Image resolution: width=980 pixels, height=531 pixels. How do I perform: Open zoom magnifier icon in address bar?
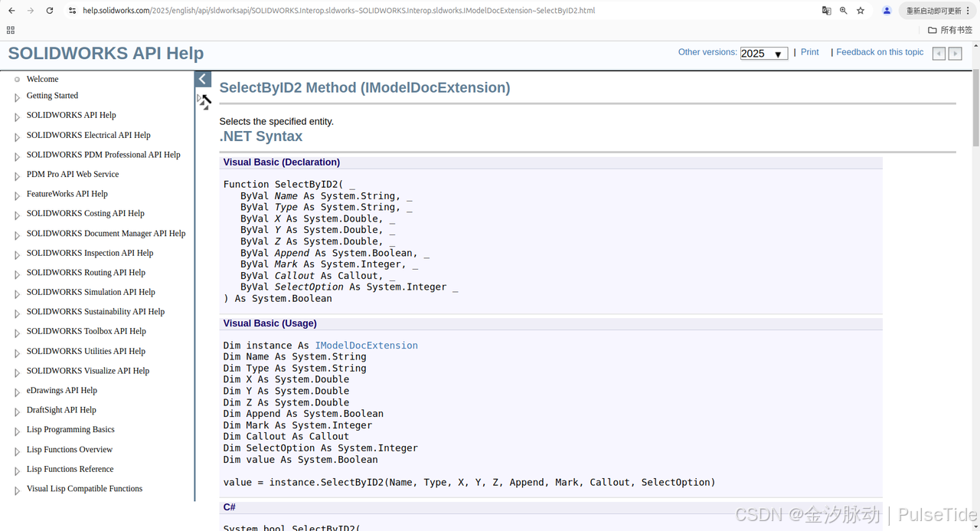[x=843, y=11]
